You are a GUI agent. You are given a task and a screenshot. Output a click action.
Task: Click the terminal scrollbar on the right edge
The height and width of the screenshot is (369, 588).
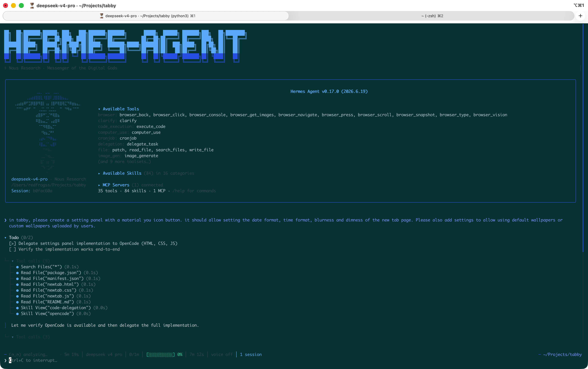(583, 138)
